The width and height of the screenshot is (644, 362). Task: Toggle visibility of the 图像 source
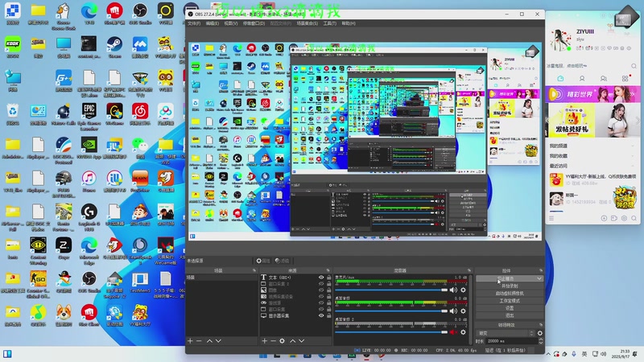tap(321, 290)
